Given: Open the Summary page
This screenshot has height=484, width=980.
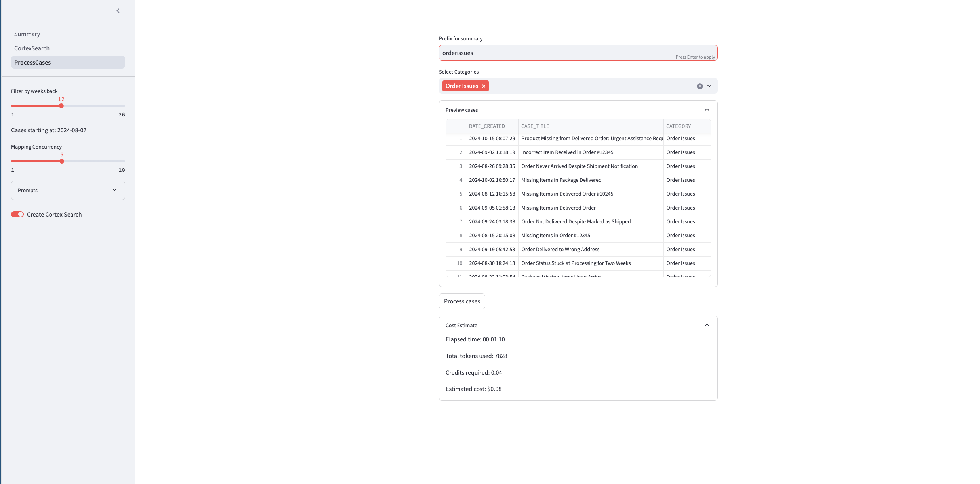Looking at the screenshot, I should 27,34.
